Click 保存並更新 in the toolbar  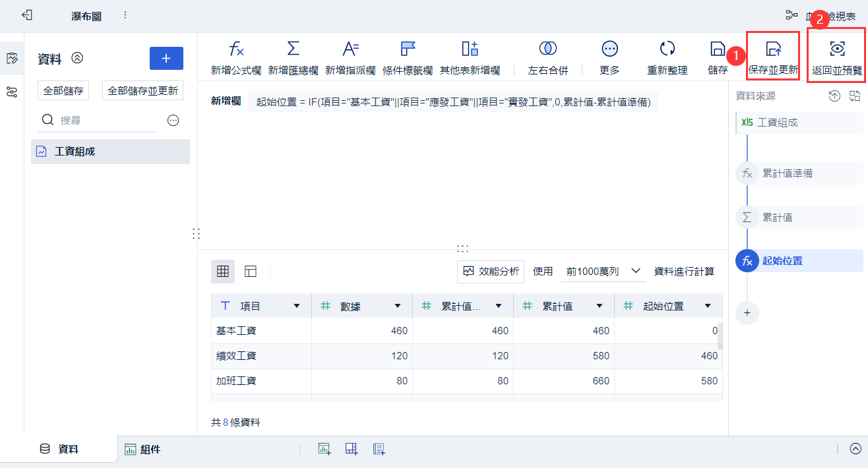(x=773, y=56)
